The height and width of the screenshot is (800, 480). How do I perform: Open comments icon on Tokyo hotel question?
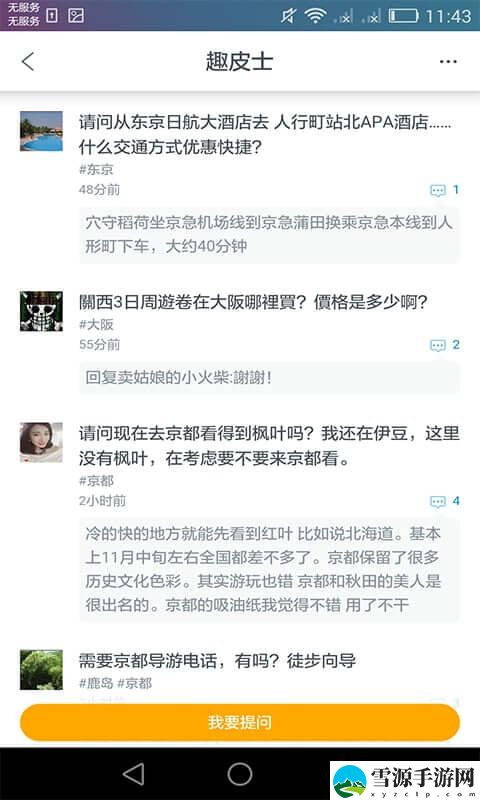click(x=438, y=191)
